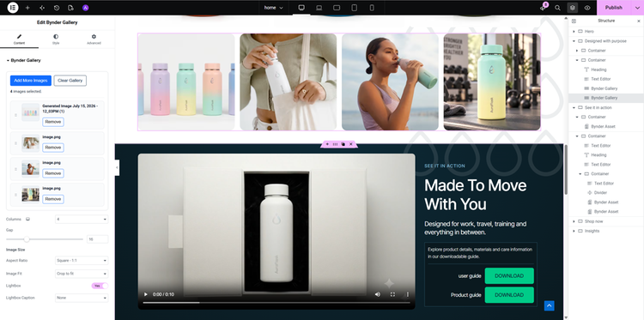
Task: Click the Gap value input field
Action: coord(97,239)
